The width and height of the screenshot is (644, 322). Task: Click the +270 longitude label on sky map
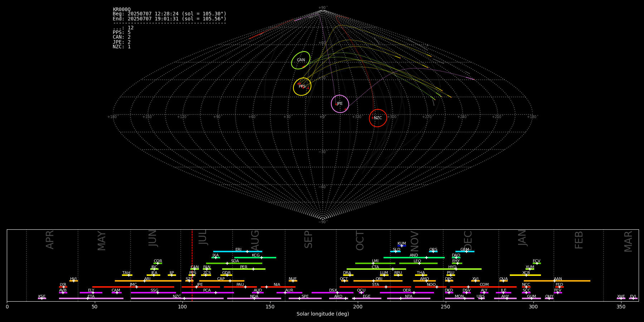(427, 117)
